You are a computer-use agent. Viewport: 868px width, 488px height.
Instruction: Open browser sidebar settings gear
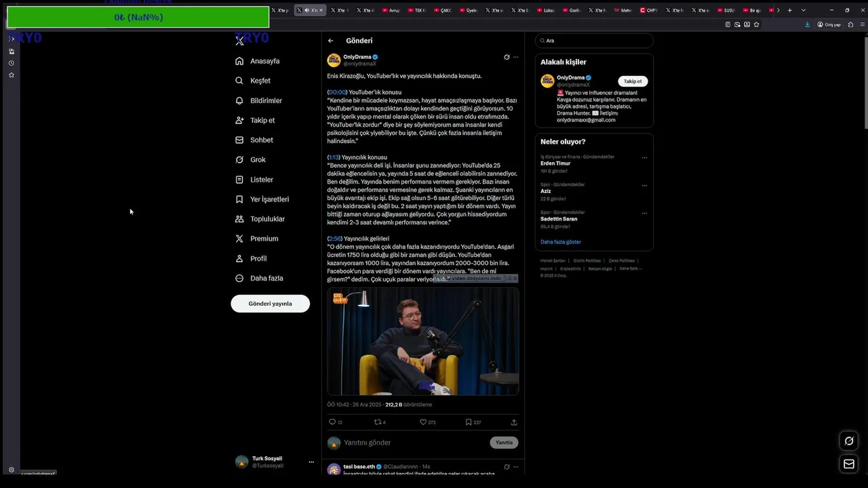coord(11,470)
